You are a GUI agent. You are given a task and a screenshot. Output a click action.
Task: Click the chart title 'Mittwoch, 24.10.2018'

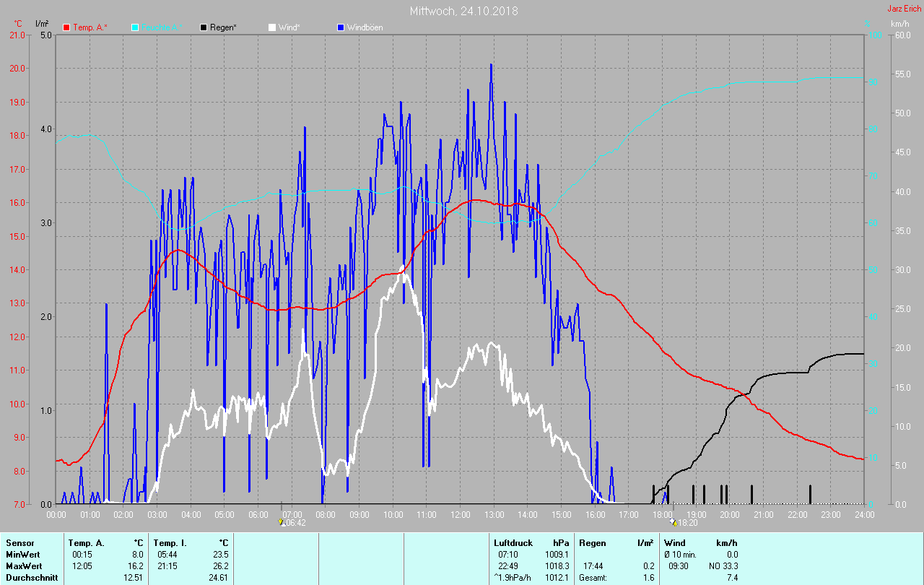coord(463,11)
